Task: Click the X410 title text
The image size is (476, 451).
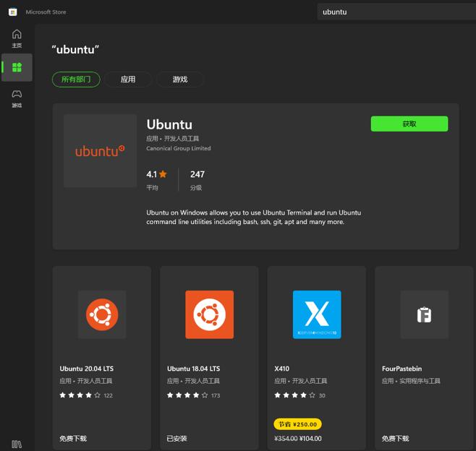Action: click(x=281, y=369)
